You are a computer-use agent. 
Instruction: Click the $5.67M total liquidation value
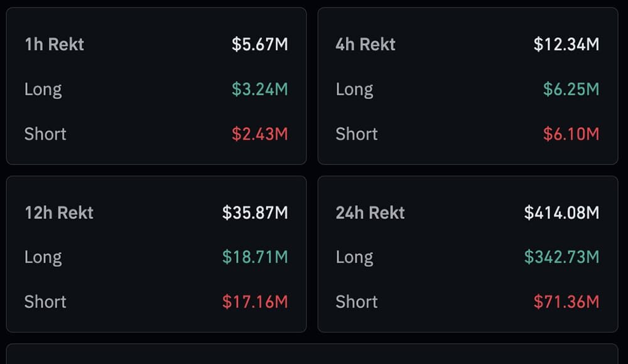[x=259, y=44]
